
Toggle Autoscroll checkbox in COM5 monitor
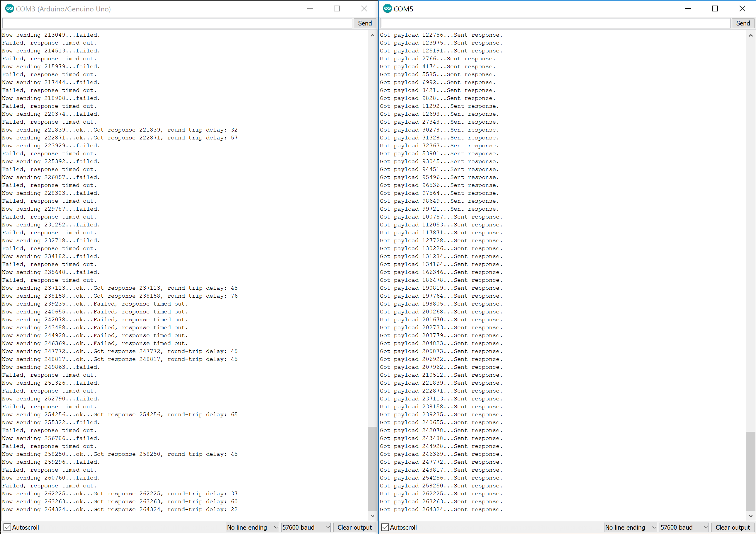click(385, 527)
